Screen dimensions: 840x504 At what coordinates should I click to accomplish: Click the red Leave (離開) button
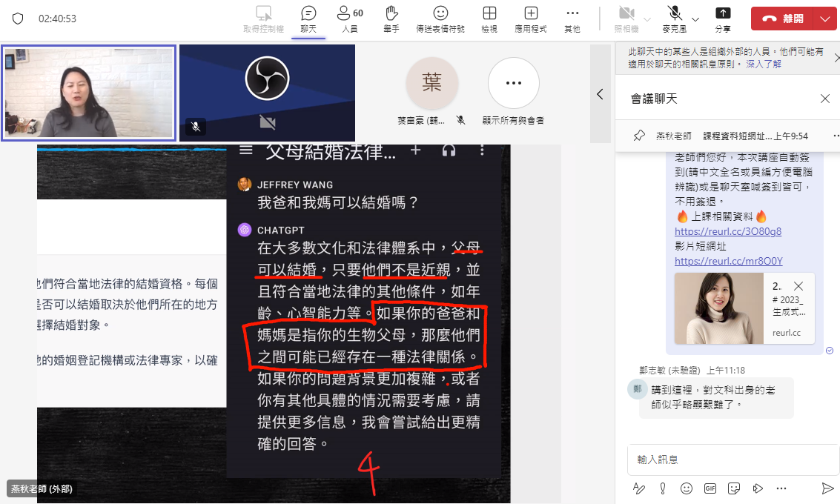(x=782, y=19)
